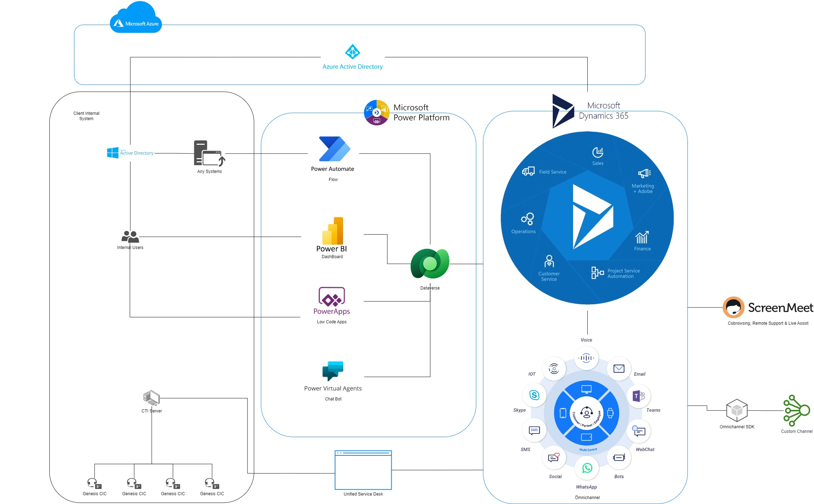Select the Unified Service Desk window shape
The width and height of the screenshot is (814, 504).
363,470
